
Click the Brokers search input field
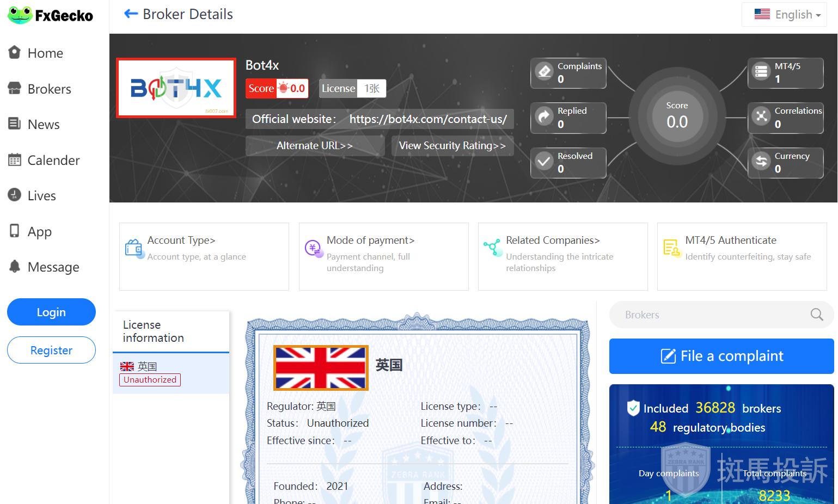(x=708, y=315)
